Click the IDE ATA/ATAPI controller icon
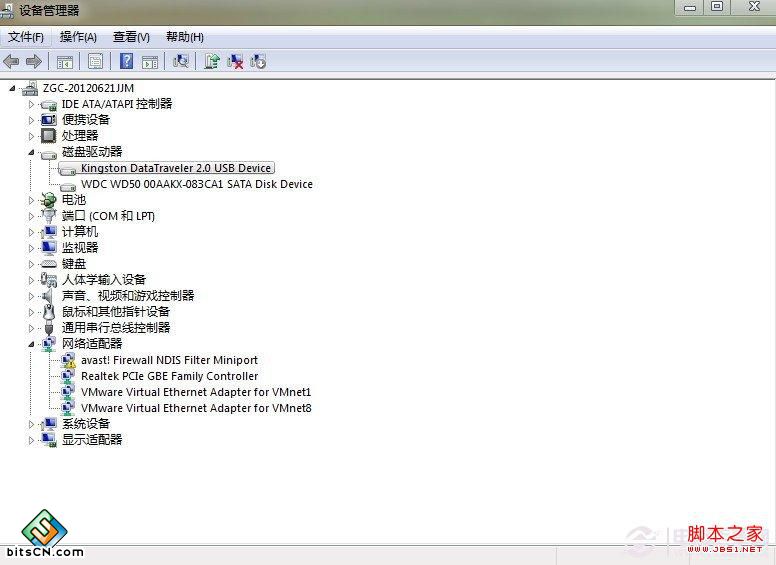776x565 pixels. pos(48,104)
